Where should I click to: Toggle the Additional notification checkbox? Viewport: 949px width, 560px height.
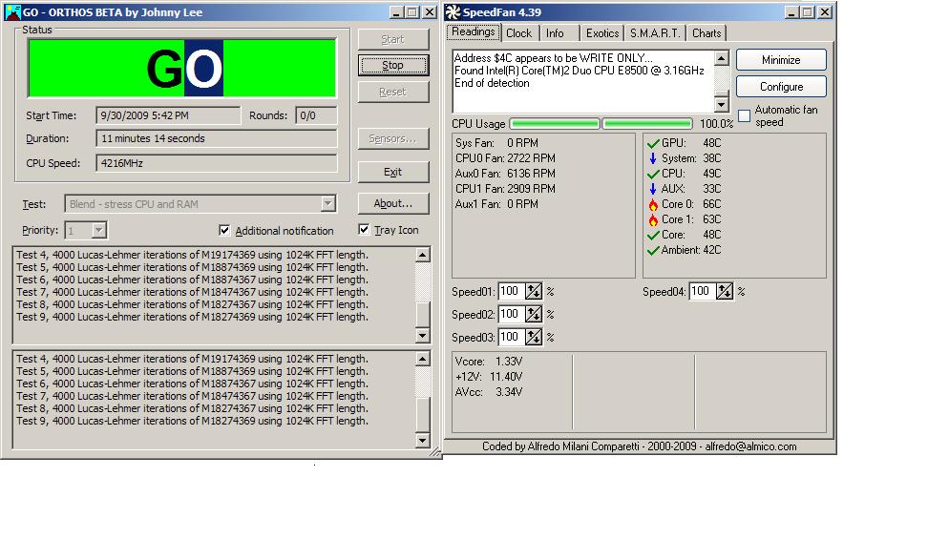click(224, 231)
